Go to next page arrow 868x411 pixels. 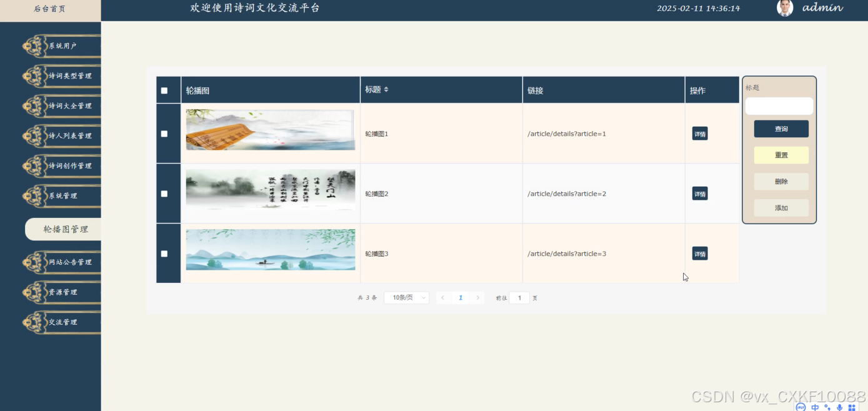tap(478, 298)
